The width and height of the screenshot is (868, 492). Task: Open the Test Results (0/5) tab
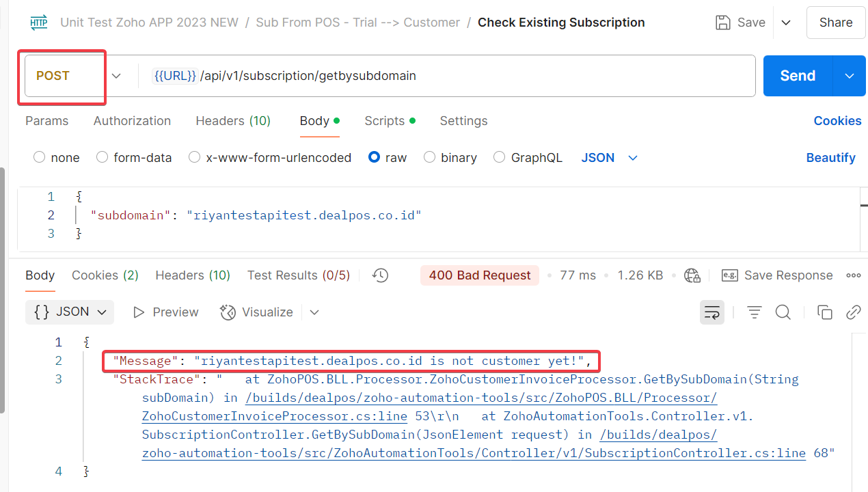point(299,275)
